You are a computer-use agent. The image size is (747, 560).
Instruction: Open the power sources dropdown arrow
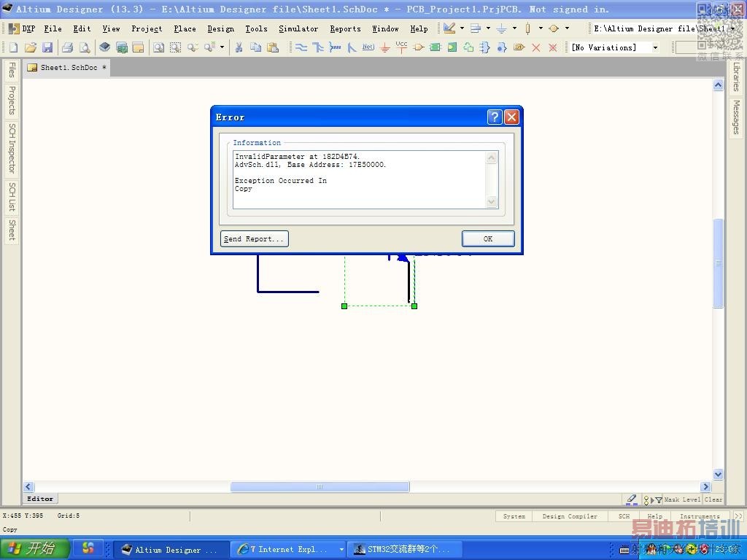click(x=514, y=28)
